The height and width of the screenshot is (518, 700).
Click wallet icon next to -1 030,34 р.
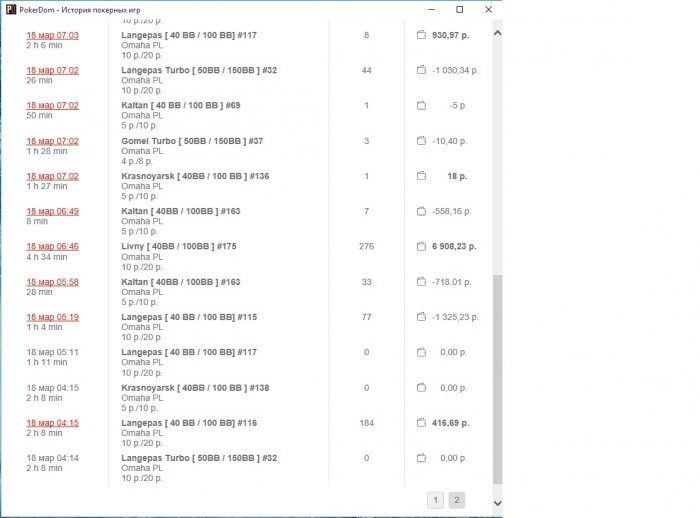[x=421, y=70]
